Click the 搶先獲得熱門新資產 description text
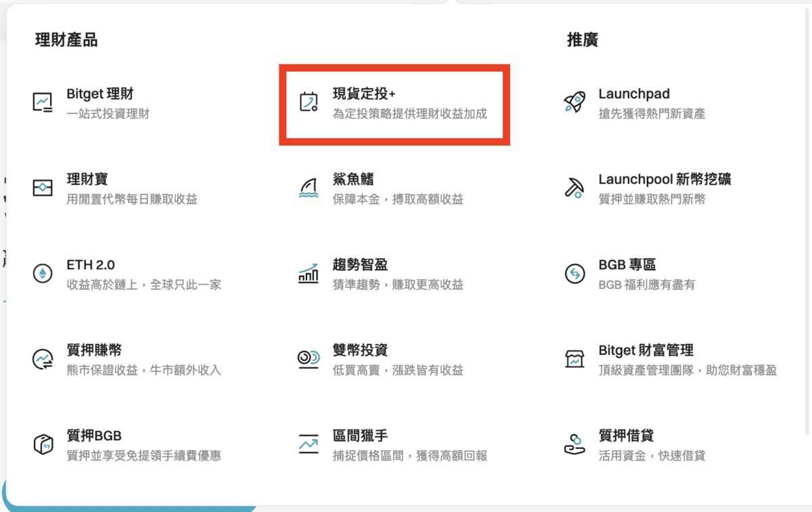Image resolution: width=812 pixels, height=512 pixels. [x=651, y=114]
